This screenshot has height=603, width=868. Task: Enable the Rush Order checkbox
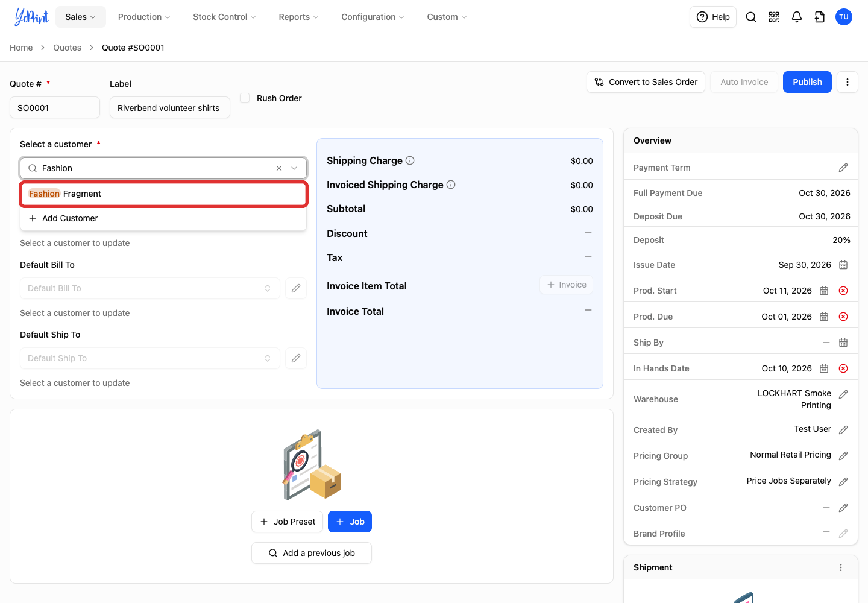tap(245, 98)
